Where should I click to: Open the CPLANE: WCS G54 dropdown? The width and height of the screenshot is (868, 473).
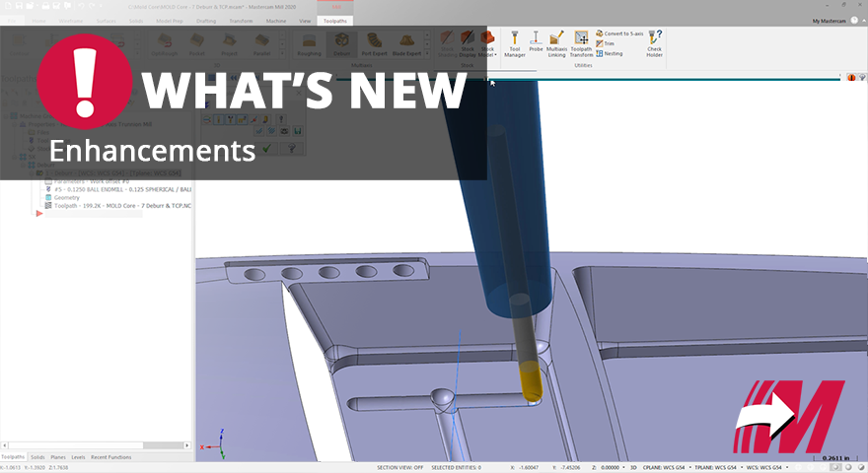tap(689, 468)
